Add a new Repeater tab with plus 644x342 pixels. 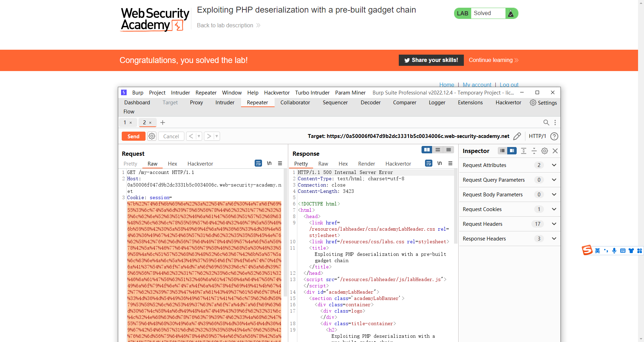(x=163, y=123)
